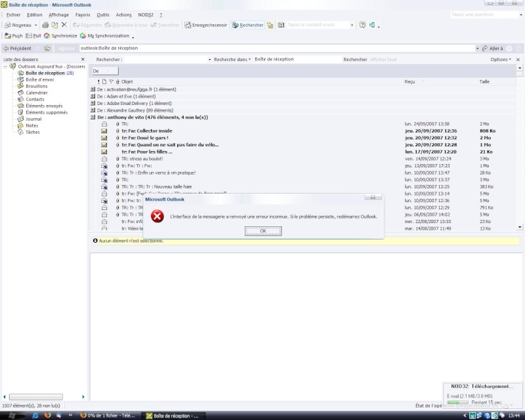Click the organize icon next to Rechercher
The image size is (525, 420).
click(x=270, y=25)
